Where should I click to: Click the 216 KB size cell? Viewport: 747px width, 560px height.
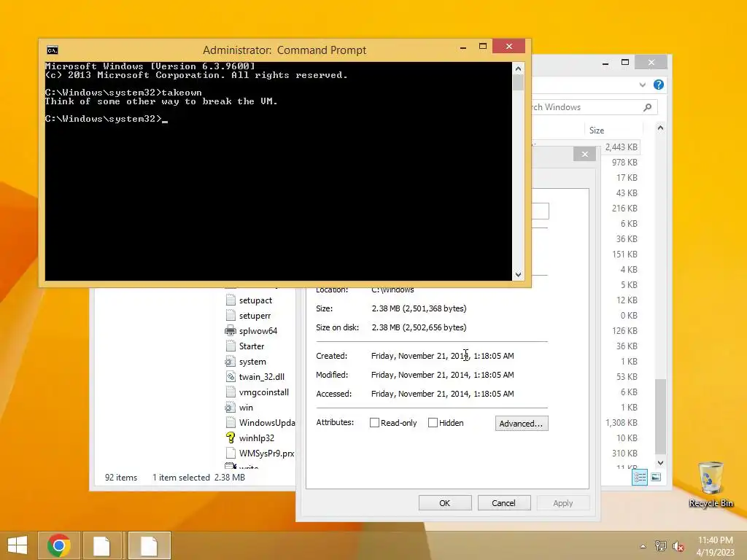(x=624, y=208)
